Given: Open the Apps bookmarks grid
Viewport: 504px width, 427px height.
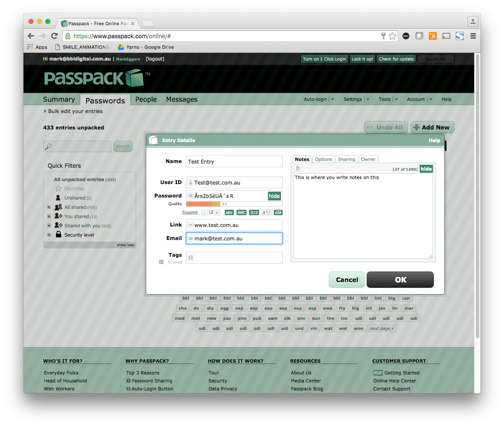Looking at the screenshot, I should click(37, 47).
